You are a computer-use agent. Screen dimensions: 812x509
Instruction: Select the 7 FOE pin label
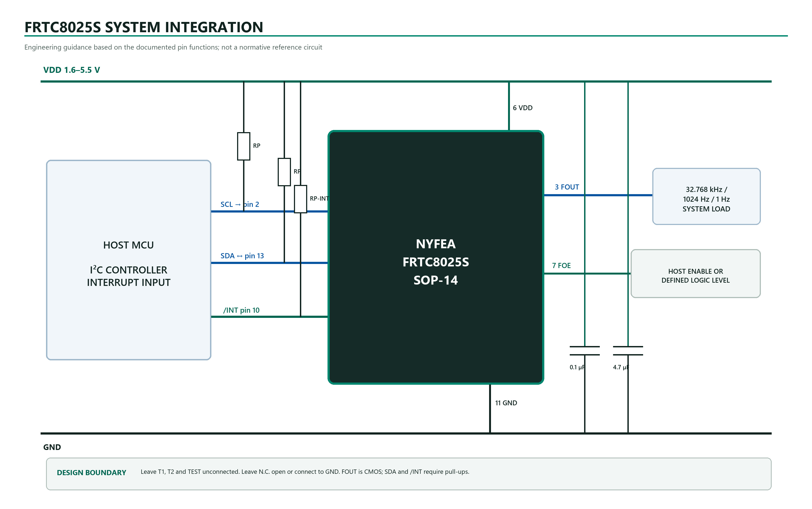561,266
